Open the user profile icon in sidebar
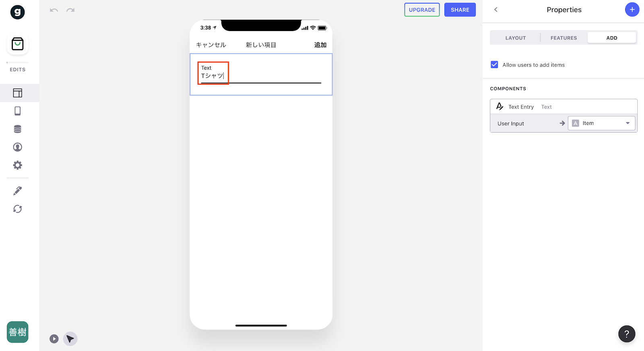The image size is (644, 351). point(18,147)
